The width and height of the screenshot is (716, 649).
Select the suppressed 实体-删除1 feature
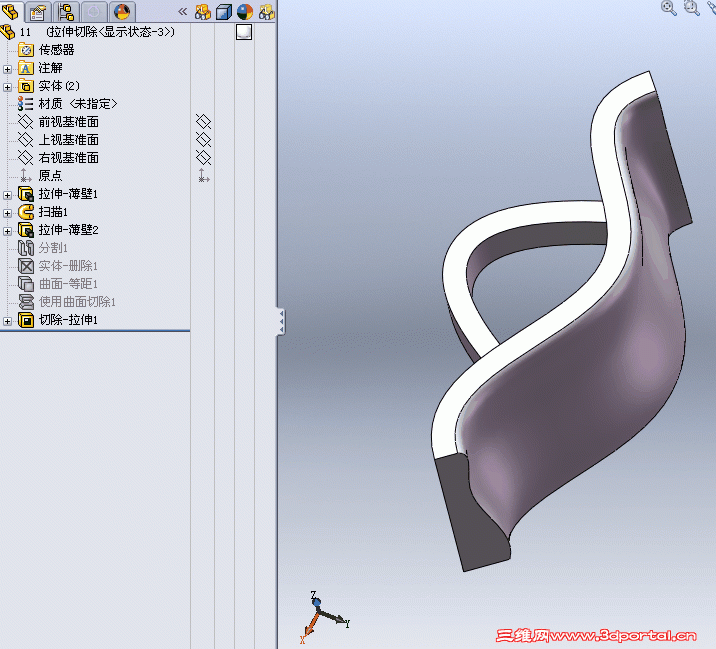click(x=58, y=266)
